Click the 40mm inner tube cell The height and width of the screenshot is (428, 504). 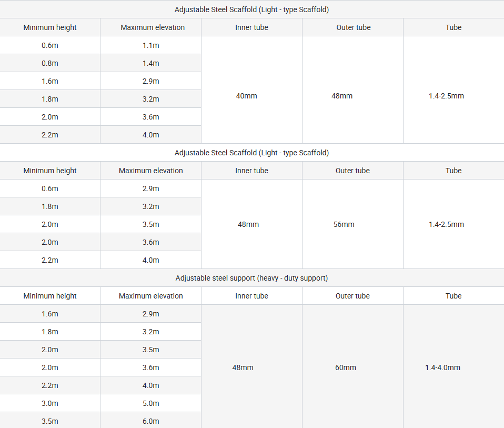(x=246, y=96)
